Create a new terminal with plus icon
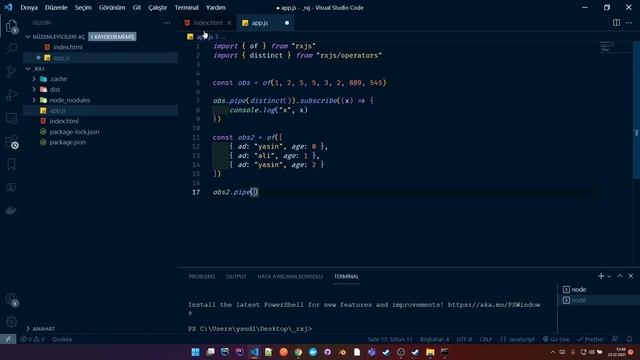This screenshot has height=360, width=640. 601,276
